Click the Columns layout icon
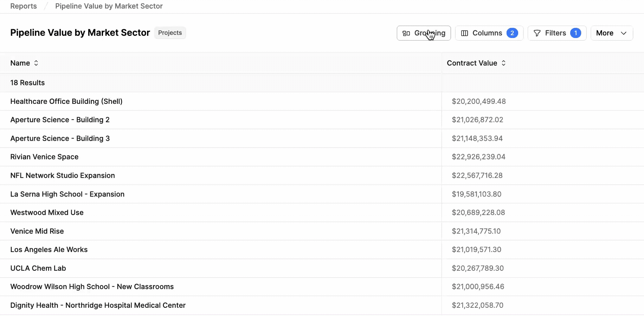 point(465,33)
